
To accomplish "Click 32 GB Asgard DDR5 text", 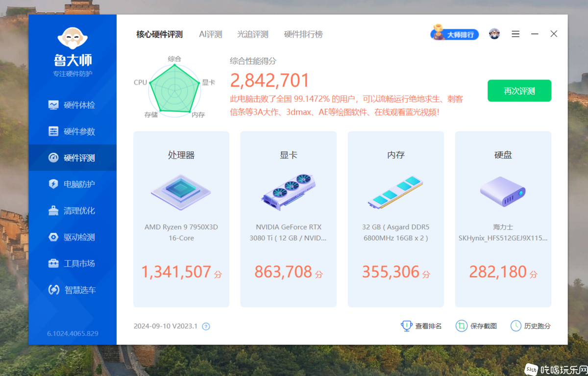I will click(x=396, y=232).
